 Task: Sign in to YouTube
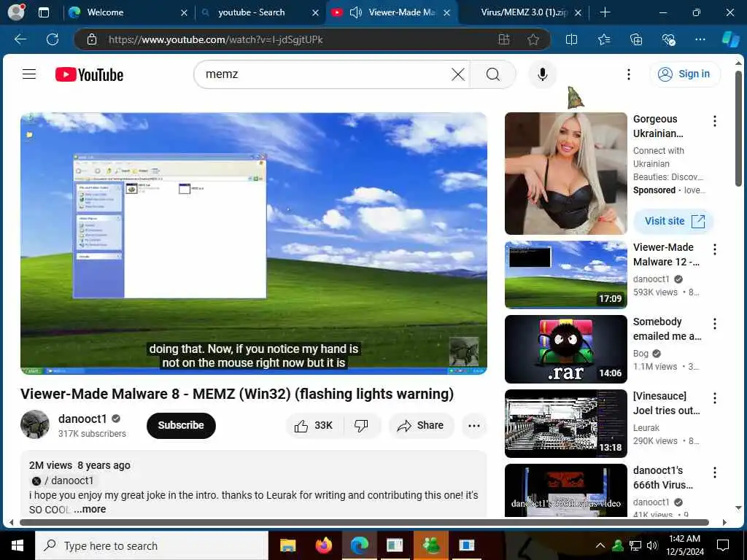click(684, 74)
